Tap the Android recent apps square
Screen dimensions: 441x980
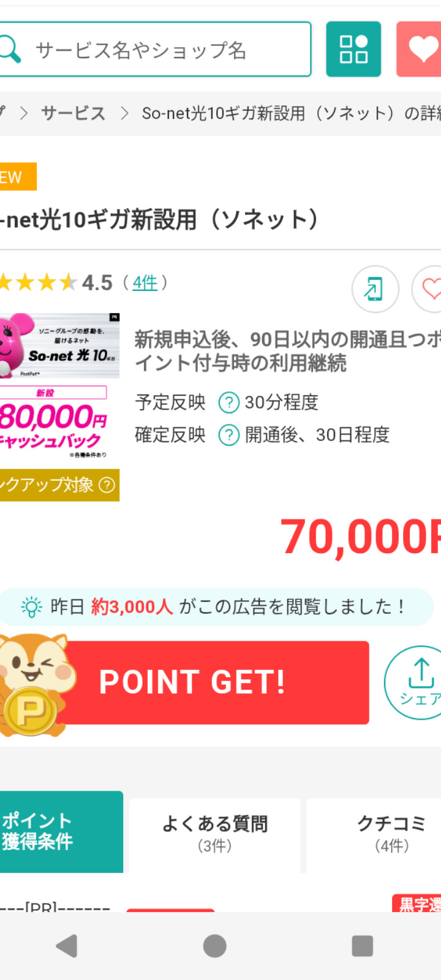click(x=363, y=946)
